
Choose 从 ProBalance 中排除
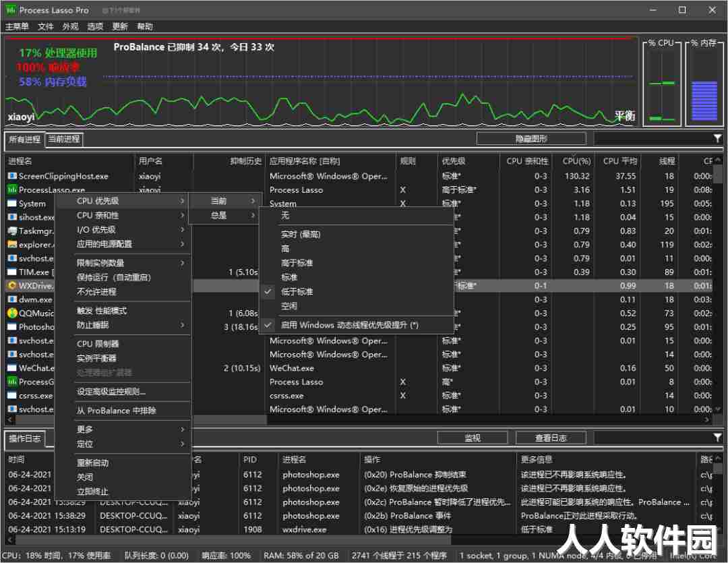[x=123, y=411]
